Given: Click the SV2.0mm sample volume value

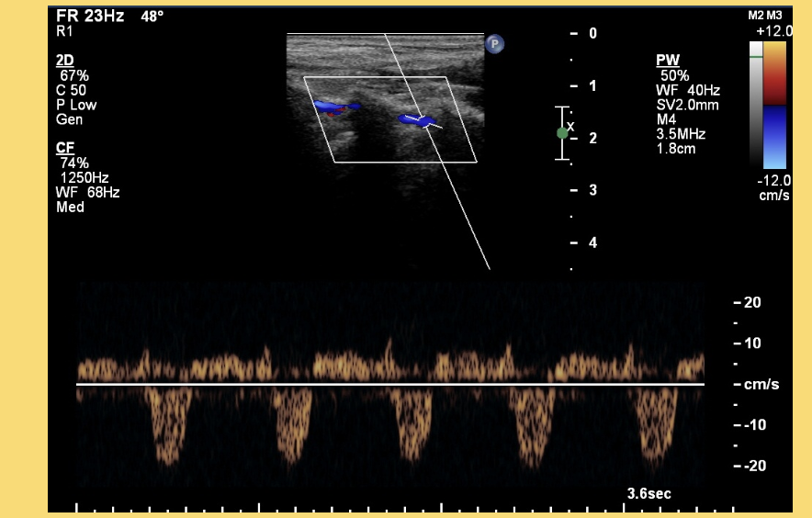Looking at the screenshot, I should tap(687, 105).
